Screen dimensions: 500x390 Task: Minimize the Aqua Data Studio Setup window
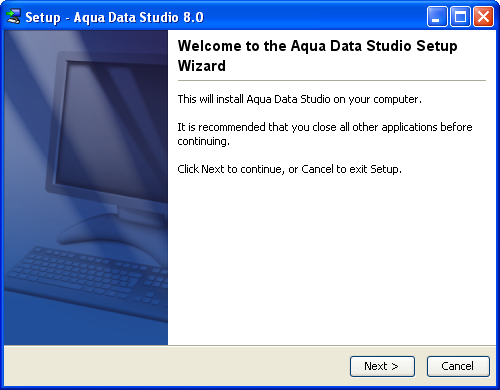pos(437,16)
